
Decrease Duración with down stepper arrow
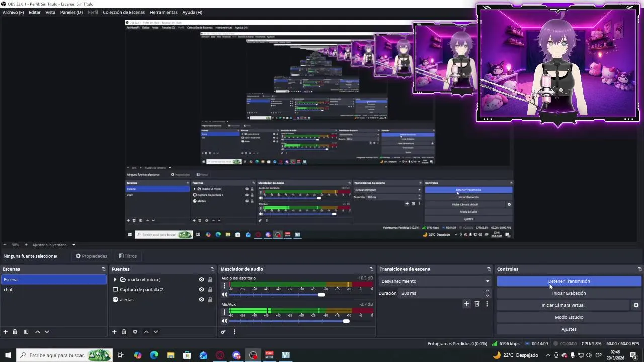click(x=487, y=296)
